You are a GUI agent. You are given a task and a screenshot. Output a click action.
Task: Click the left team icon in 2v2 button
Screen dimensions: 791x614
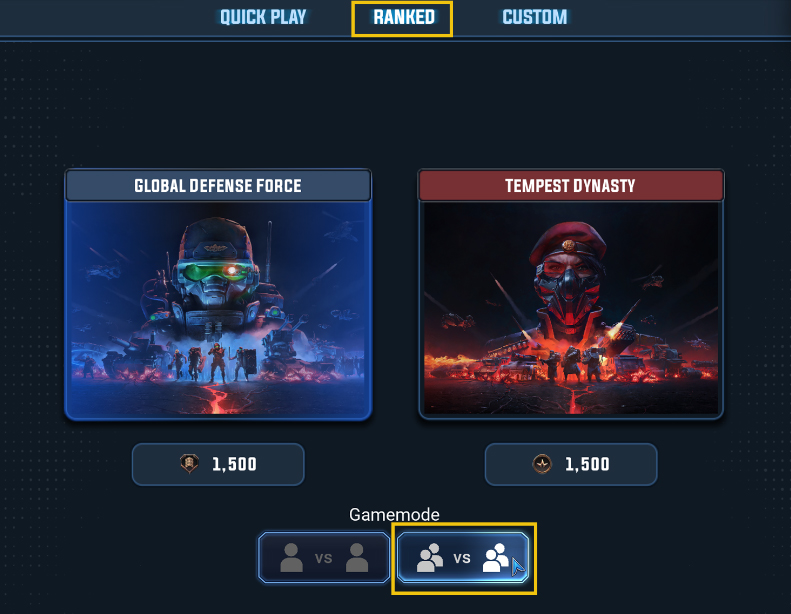429,557
